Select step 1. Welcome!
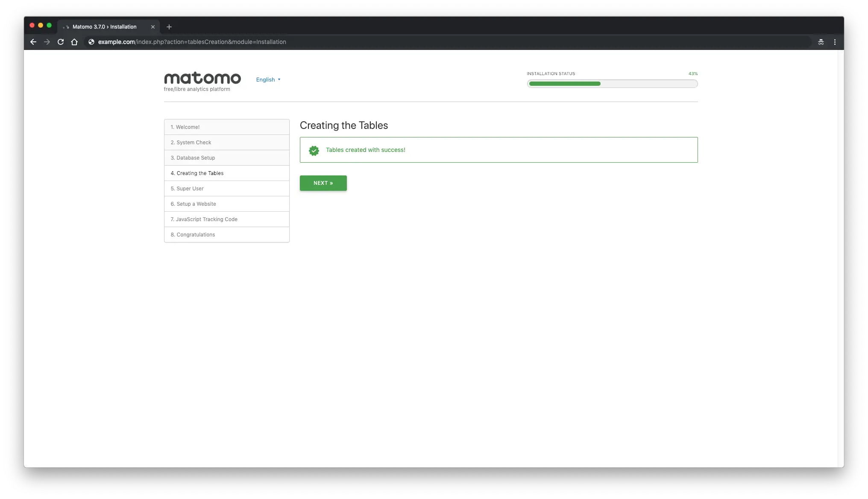 coord(227,127)
